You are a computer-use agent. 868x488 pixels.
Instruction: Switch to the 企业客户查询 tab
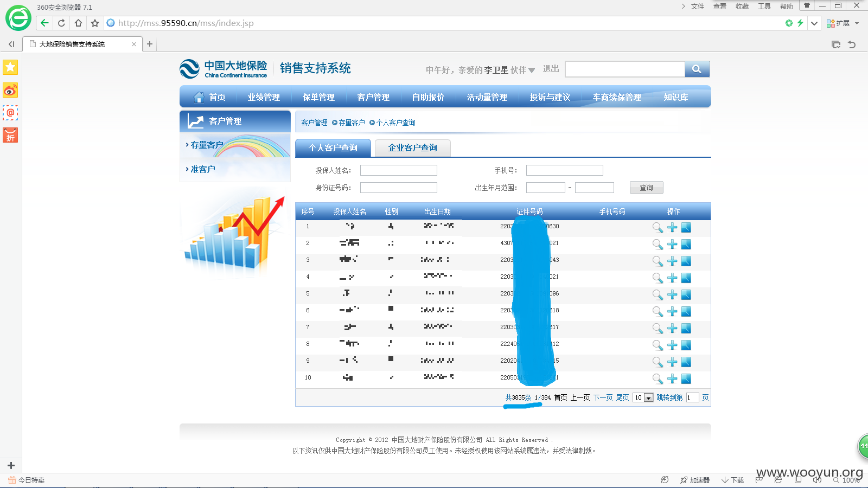413,147
